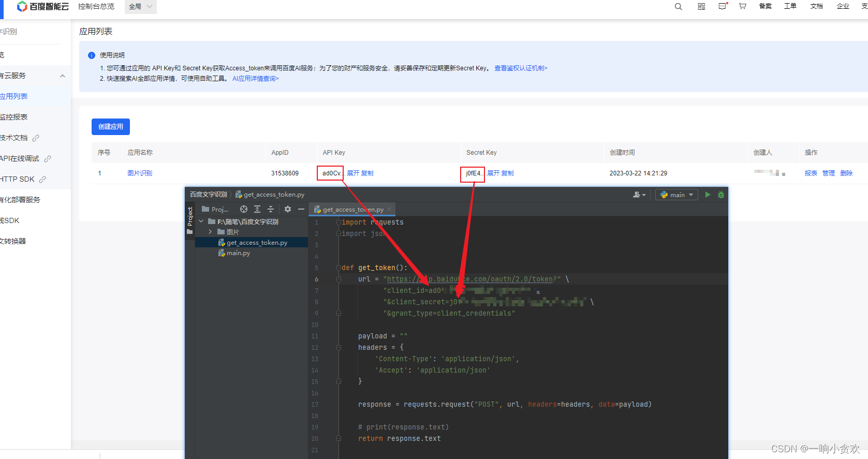Screen dimensions: 868x459
Task: Click the AppID value 31538609
Action: 285,173
